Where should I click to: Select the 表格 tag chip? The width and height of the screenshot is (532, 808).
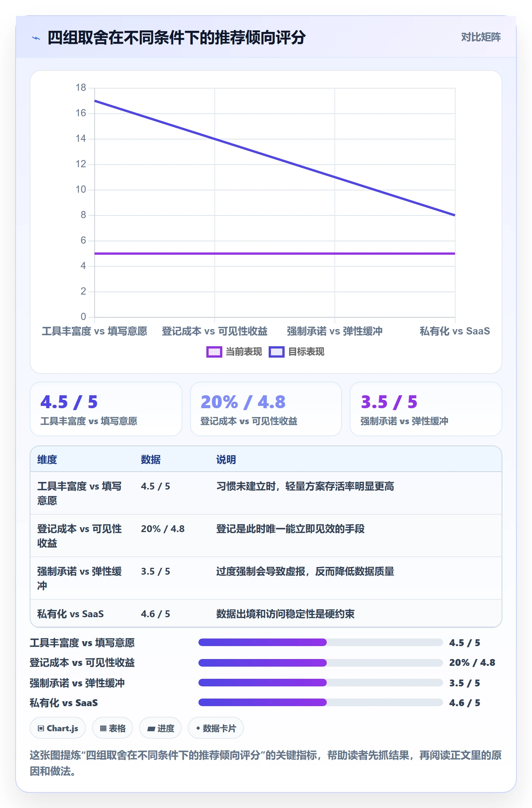point(112,728)
